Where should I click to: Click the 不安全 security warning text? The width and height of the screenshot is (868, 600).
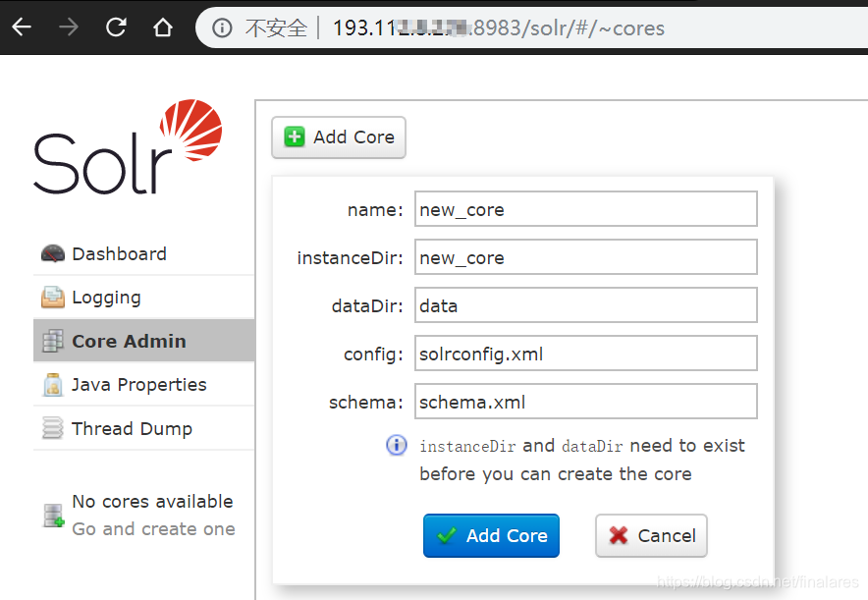pos(276,27)
